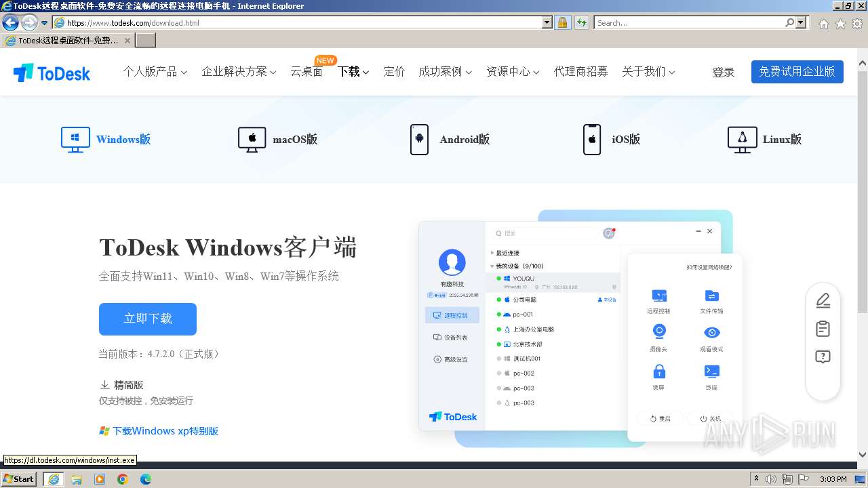
Task: Show hidden tray icons arrow
Action: pyautogui.click(x=756, y=479)
